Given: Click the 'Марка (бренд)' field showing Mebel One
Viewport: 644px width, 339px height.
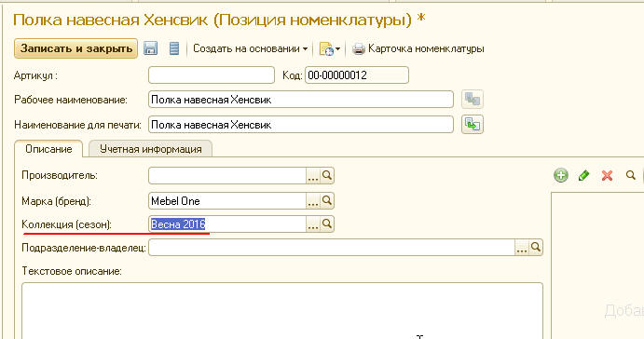Looking at the screenshot, I should pyautogui.click(x=227, y=200).
